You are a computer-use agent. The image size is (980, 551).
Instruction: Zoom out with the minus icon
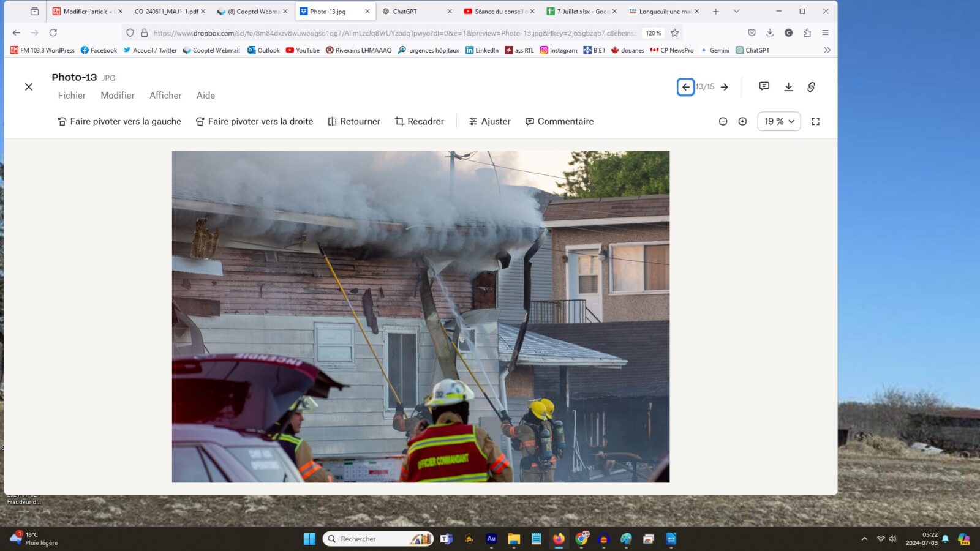[x=723, y=121]
